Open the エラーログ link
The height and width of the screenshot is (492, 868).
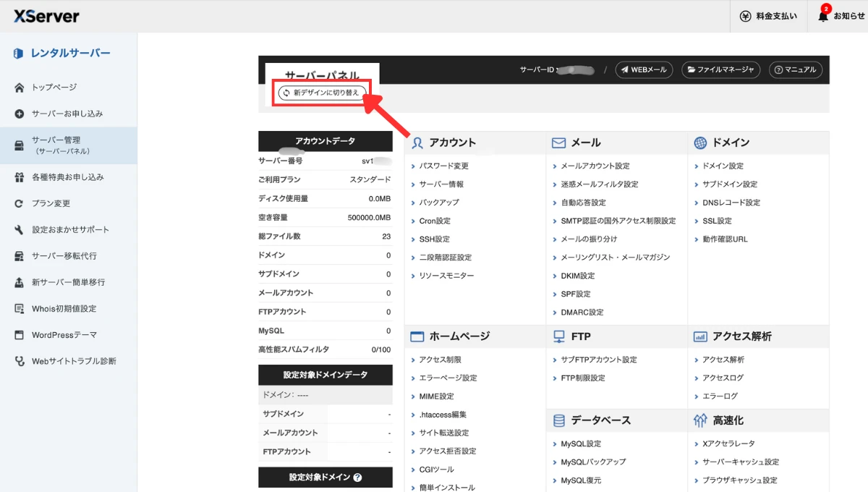(720, 396)
